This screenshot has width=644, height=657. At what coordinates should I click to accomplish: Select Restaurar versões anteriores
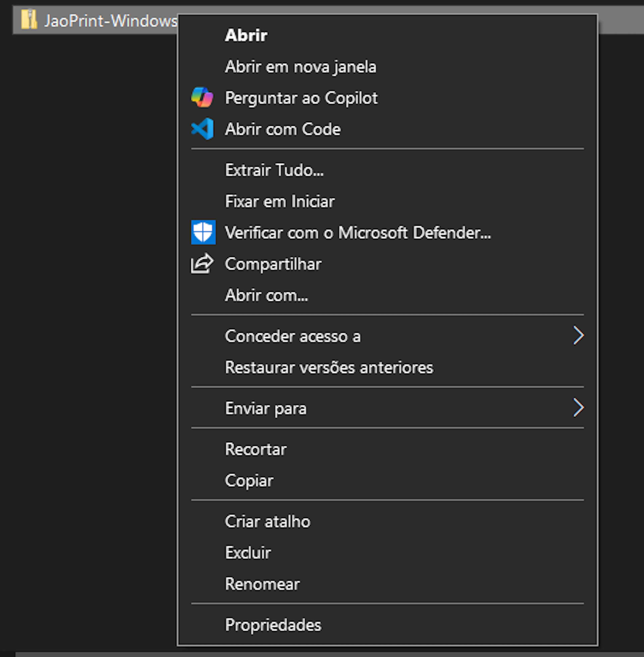pos(387,367)
